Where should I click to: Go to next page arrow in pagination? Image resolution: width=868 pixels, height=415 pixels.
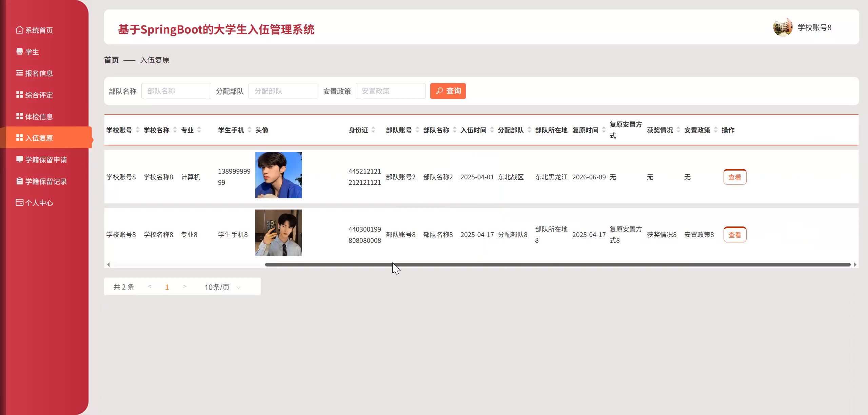(x=185, y=286)
